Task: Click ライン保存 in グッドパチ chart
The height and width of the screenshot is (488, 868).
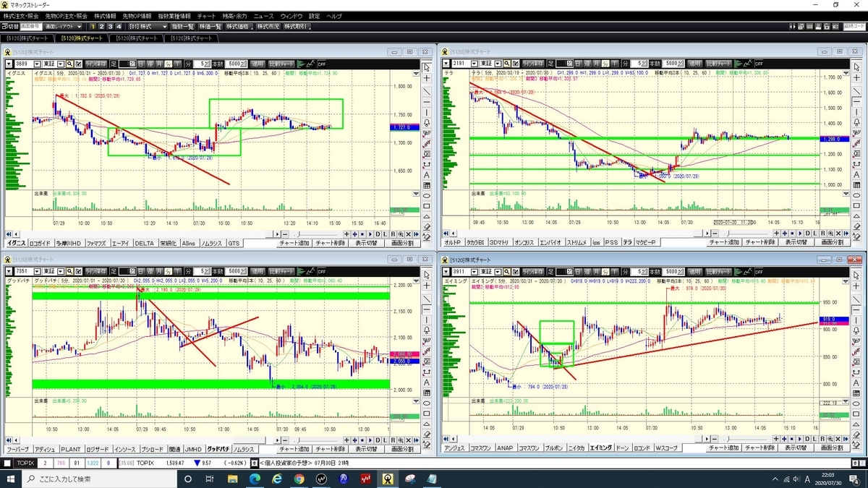Action: click(97, 271)
